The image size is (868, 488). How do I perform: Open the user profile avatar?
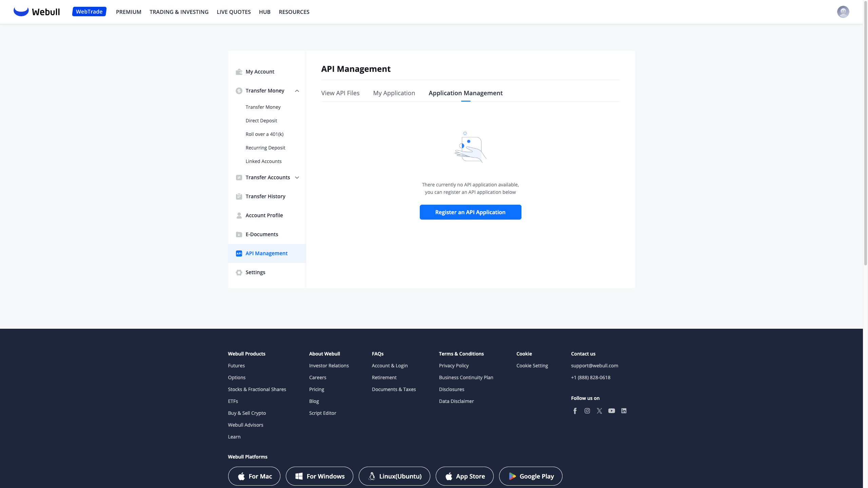click(x=843, y=12)
